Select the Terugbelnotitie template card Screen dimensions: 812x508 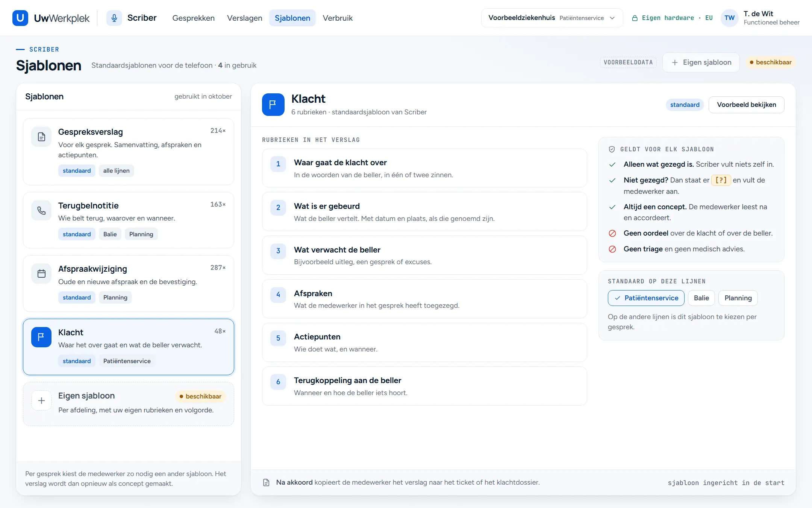[129, 220]
